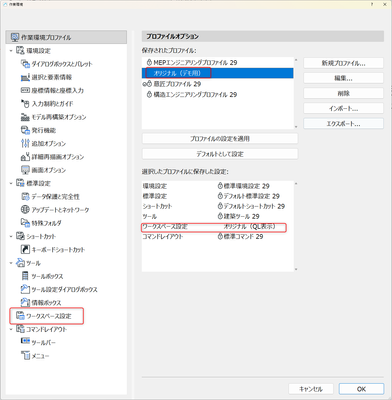Image resolution: width=392 pixels, height=400 pixels.
Task: Collapse the コマンドレイアウト tree group arrow
Action: tap(11, 329)
